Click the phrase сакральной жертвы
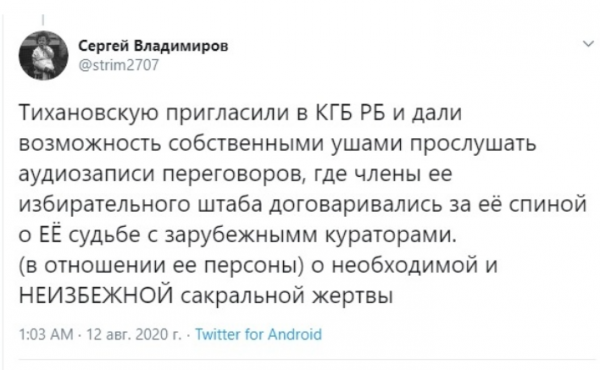This screenshot has height=370, width=600. [x=287, y=296]
